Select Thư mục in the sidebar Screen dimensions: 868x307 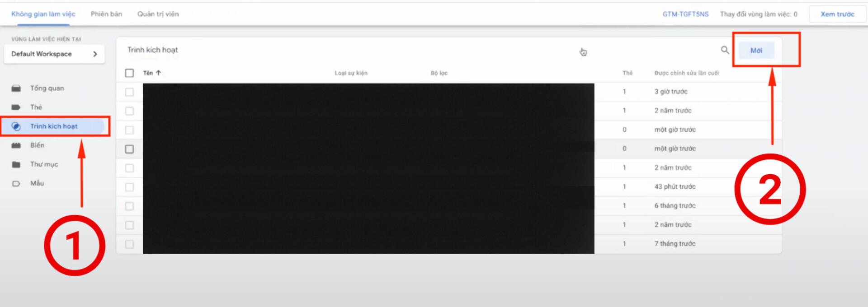44,164
